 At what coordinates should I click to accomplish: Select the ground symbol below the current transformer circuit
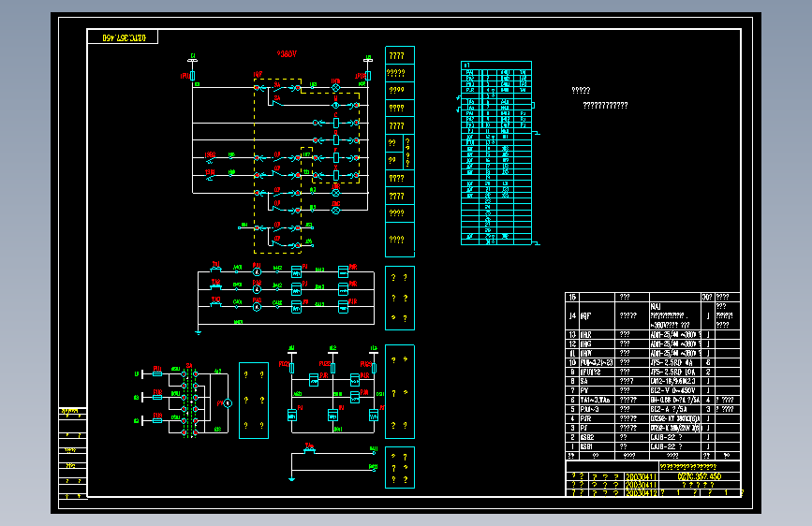[199, 333]
